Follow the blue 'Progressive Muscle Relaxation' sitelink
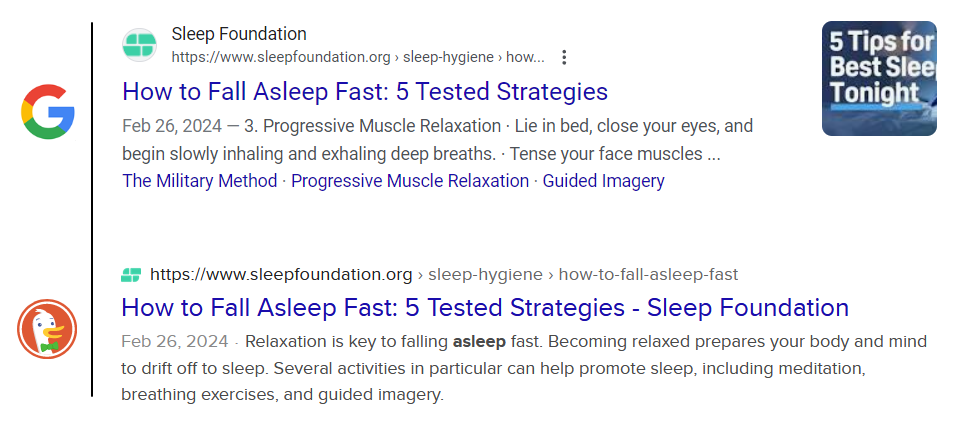Viewport: 958px width, 423px height. click(410, 181)
